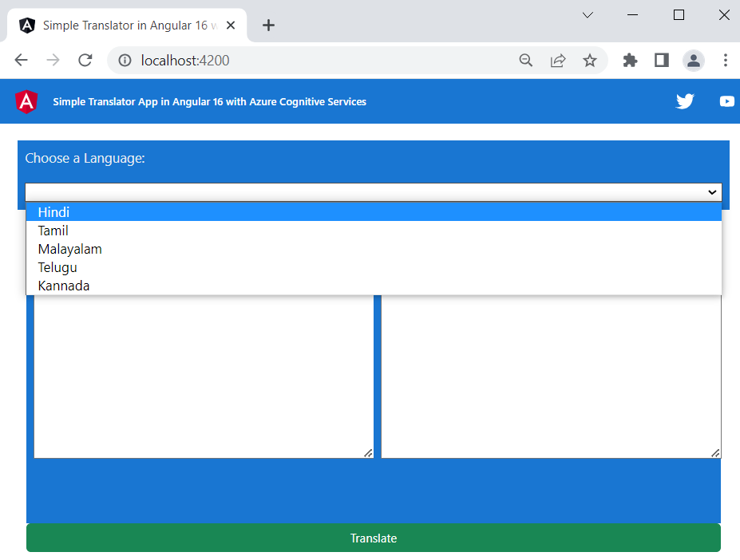This screenshot has width=740, height=560.
Task: Open the Extensions puzzle icon
Action: pos(630,61)
